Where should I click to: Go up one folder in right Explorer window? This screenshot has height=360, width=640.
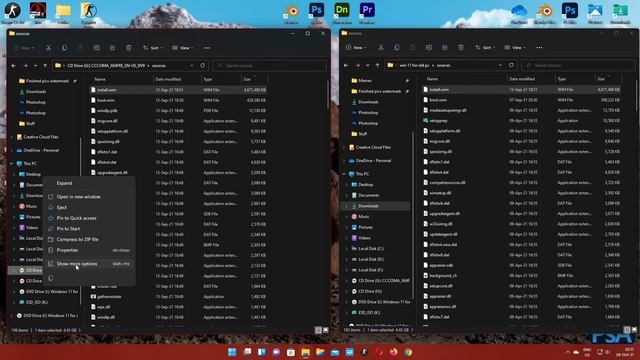tap(378, 65)
